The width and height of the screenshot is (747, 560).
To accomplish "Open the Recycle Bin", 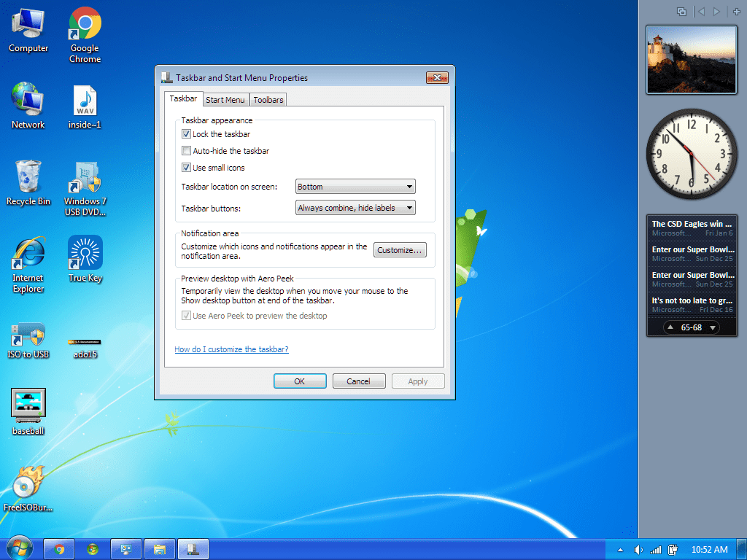I will click(x=28, y=175).
